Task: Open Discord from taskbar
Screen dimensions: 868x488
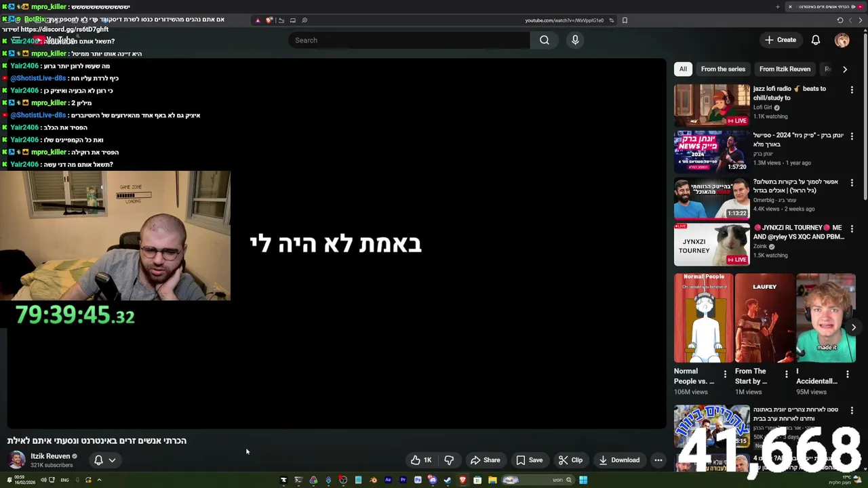Action: coord(433,480)
